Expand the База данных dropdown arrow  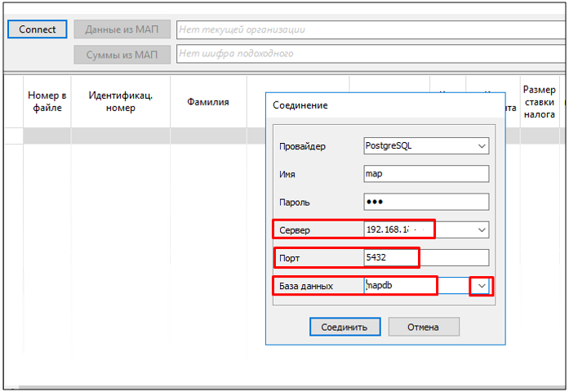(481, 286)
